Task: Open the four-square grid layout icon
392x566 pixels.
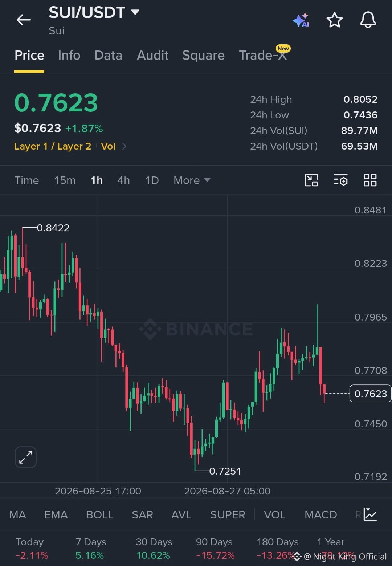Action: [370, 180]
